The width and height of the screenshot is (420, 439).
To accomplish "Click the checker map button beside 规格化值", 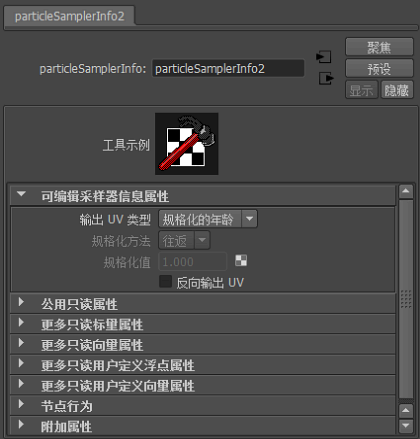I will tap(241, 261).
